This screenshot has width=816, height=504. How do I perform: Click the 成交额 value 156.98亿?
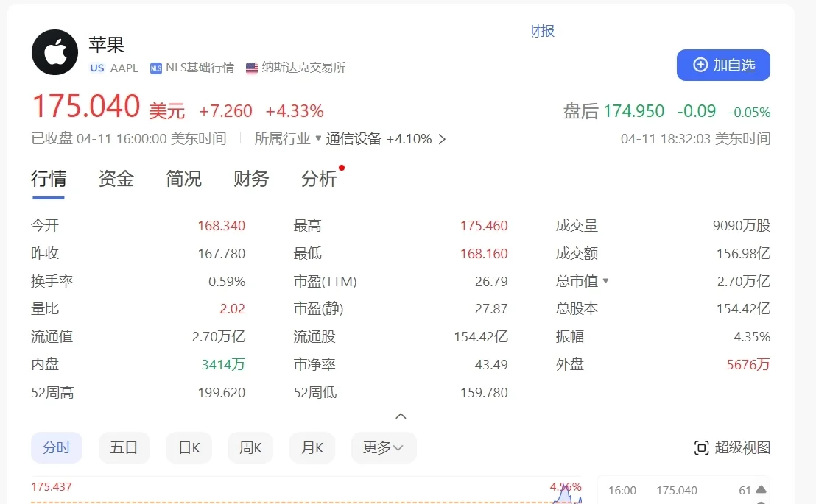[743, 254]
